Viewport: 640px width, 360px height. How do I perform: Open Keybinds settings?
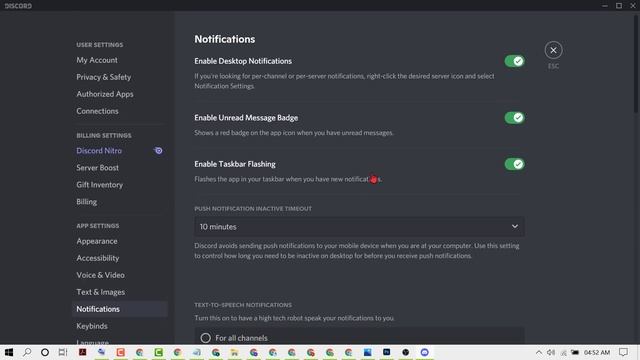(92, 326)
